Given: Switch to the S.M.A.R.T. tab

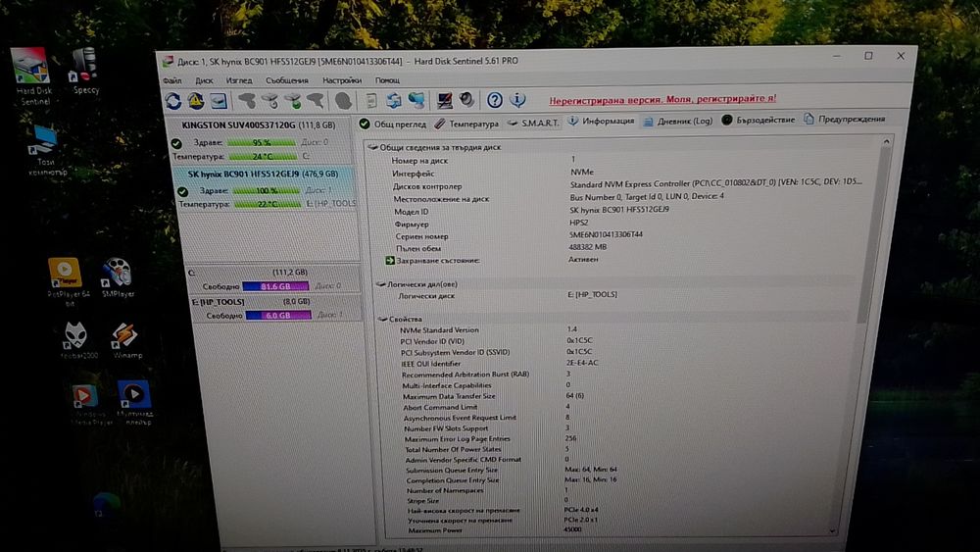Looking at the screenshot, I should click(x=533, y=124).
